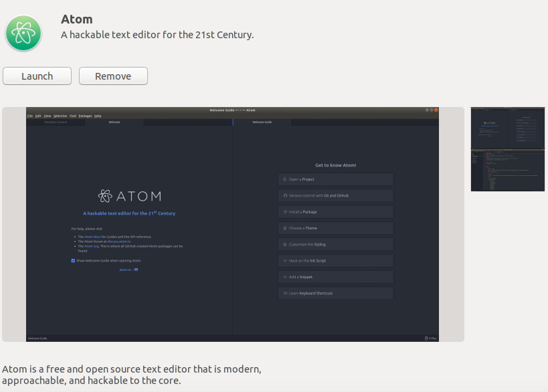548x392 pixels.
Task: Click the "Atom is a free and open source" description
Action: (x=132, y=375)
